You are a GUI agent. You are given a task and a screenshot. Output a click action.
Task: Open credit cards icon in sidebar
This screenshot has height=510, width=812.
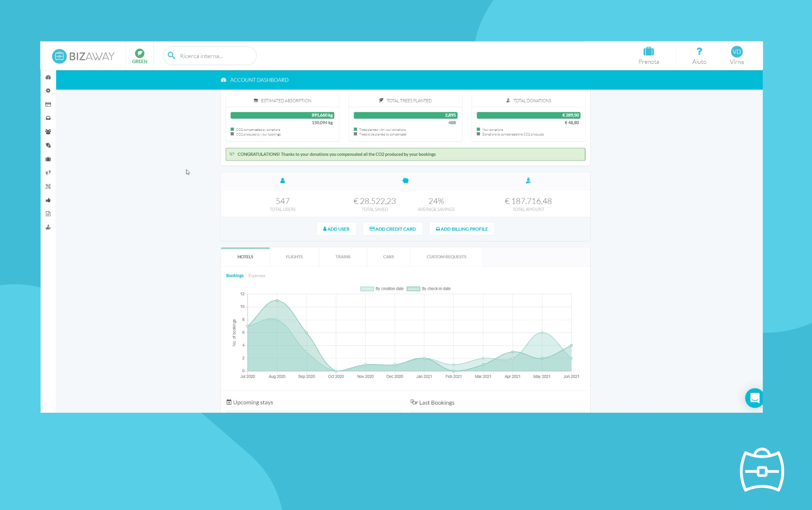pos(48,104)
